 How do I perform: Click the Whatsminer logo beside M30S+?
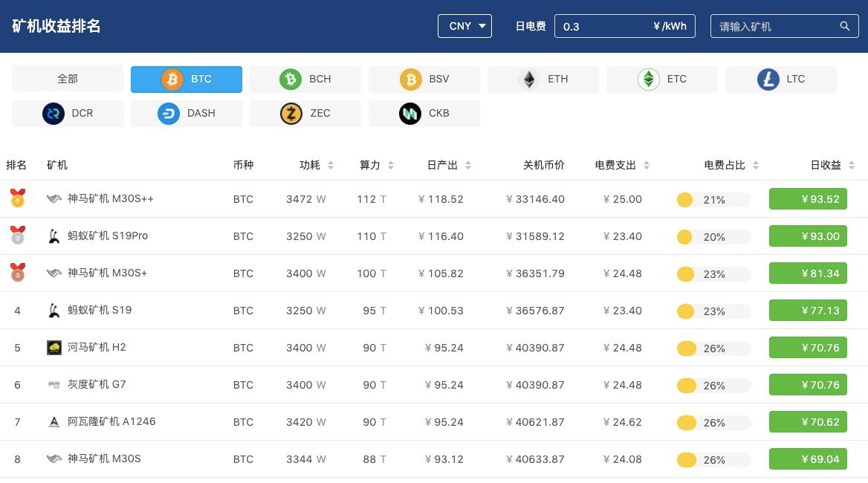click(x=54, y=273)
